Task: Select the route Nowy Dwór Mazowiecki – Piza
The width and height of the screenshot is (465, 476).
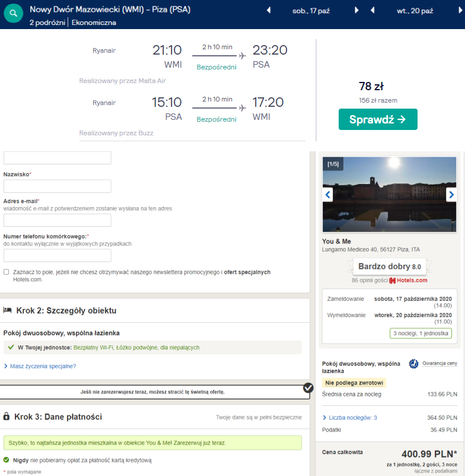Action: point(110,9)
